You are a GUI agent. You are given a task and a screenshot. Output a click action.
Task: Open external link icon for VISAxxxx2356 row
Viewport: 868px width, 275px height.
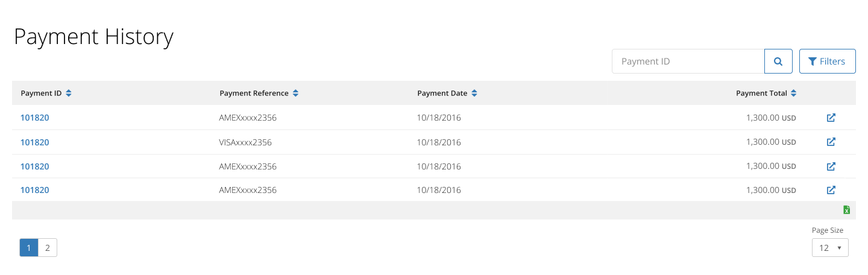(831, 142)
